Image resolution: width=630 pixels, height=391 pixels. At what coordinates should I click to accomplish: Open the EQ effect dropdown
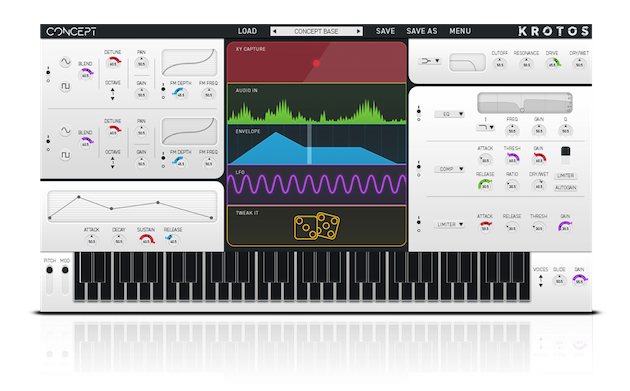(449, 114)
